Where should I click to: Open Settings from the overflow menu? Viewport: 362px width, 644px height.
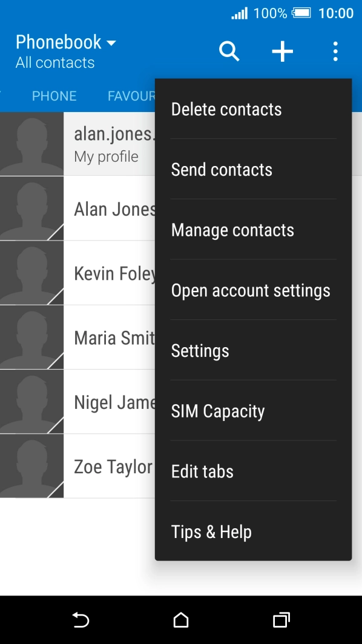[x=200, y=350]
